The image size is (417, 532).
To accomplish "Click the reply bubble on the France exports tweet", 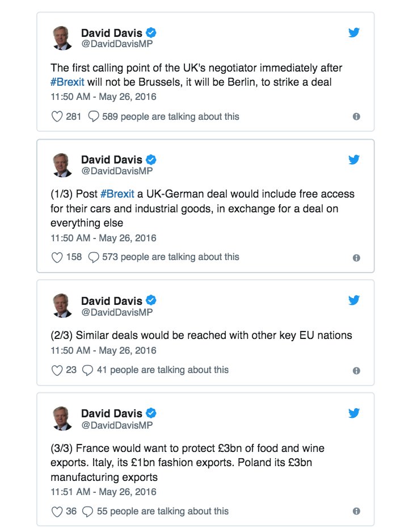I will click(x=87, y=511).
